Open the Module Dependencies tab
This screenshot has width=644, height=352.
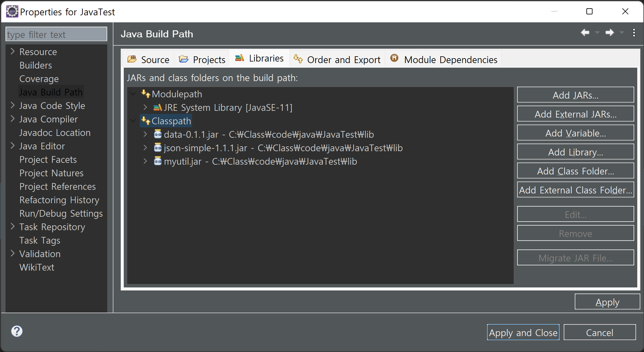[444, 59]
